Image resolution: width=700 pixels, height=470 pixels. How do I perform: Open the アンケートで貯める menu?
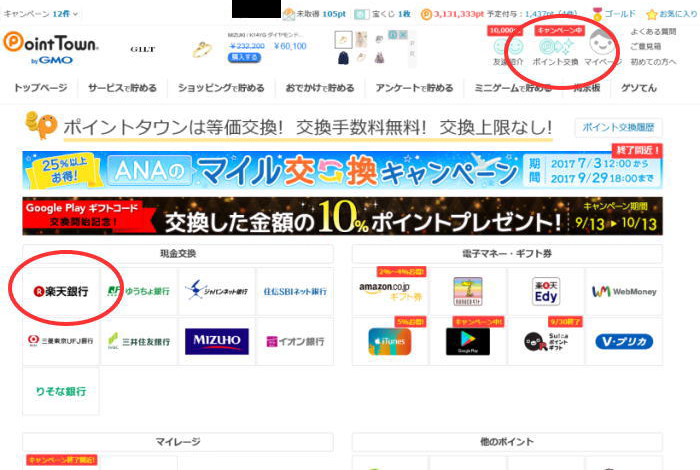(414, 88)
